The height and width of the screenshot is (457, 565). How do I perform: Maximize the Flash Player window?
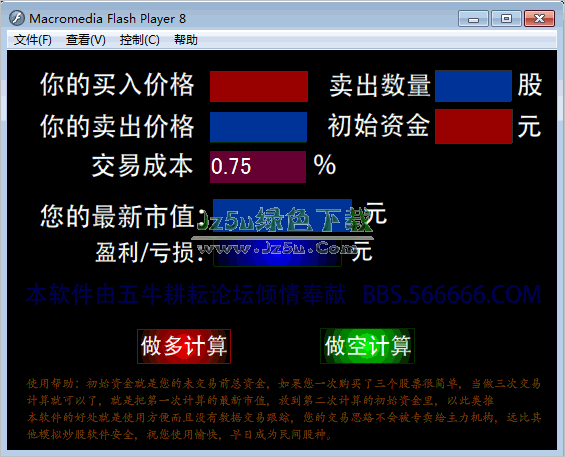point(506,19)
